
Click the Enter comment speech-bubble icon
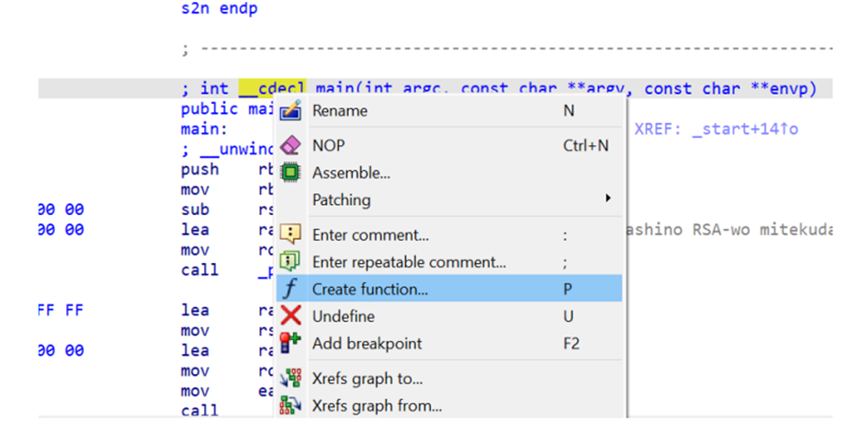click(x=290, y=234)
